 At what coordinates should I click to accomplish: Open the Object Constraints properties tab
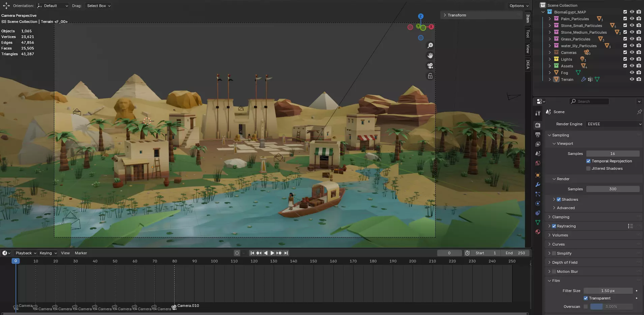(x=538, y=213)
